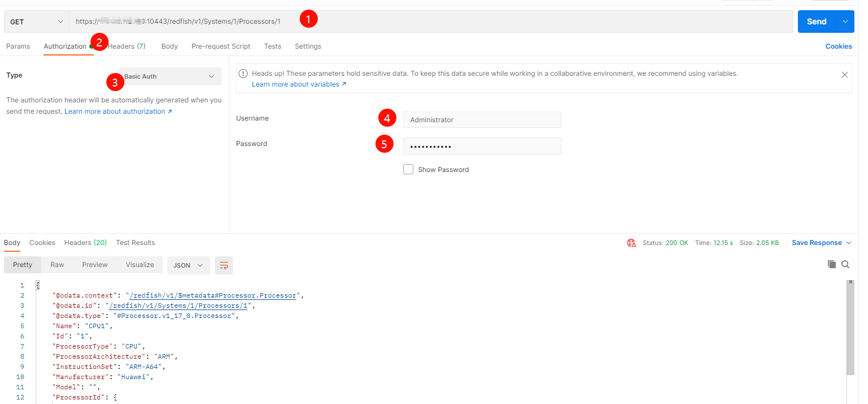868x404 pixels.
Task: Enable the Show Password checkbox
Action: pos(408,169)
